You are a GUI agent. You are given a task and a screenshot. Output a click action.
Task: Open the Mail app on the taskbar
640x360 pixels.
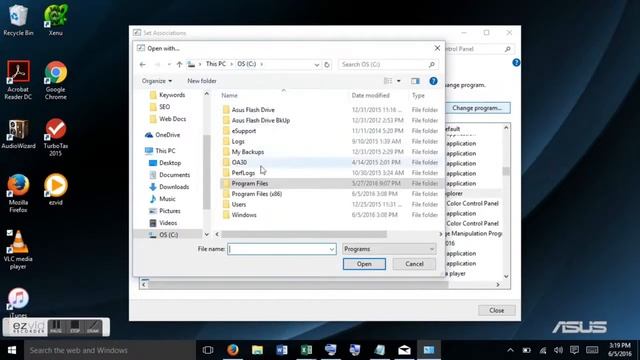[x=404, y=350]
